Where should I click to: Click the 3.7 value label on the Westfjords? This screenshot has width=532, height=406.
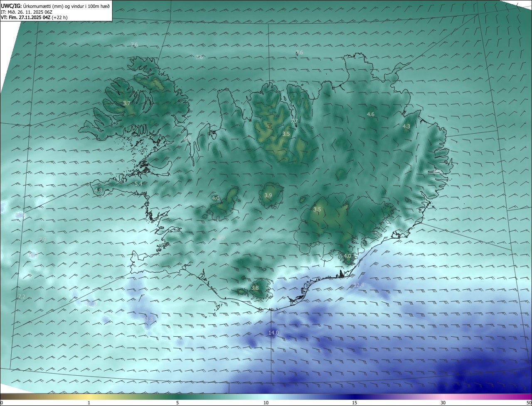click(x=127, y=103)
